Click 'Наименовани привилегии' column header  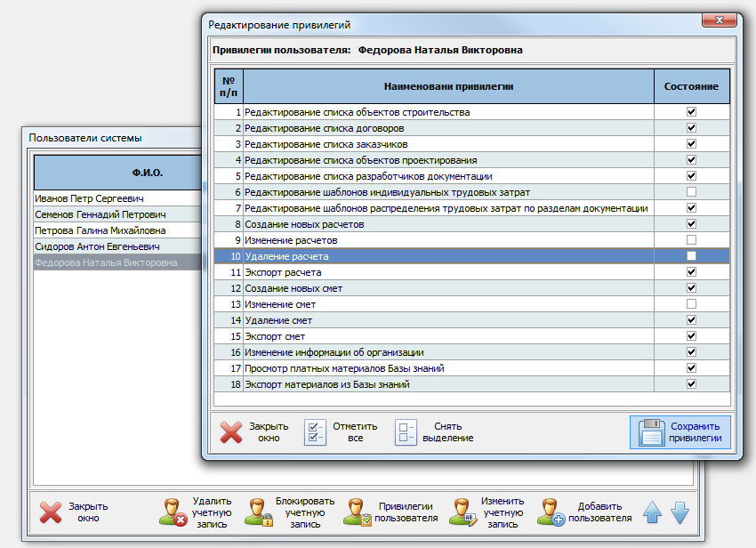448,86
